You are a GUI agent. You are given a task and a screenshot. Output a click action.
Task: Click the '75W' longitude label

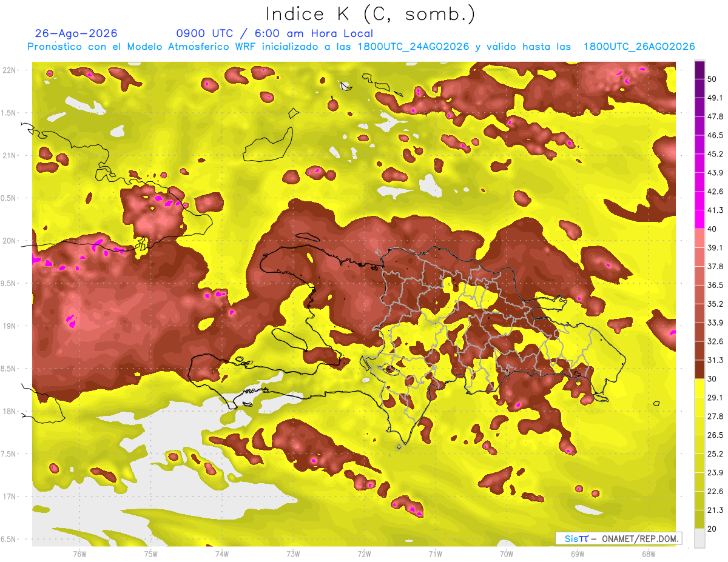[x=151, y=554]
